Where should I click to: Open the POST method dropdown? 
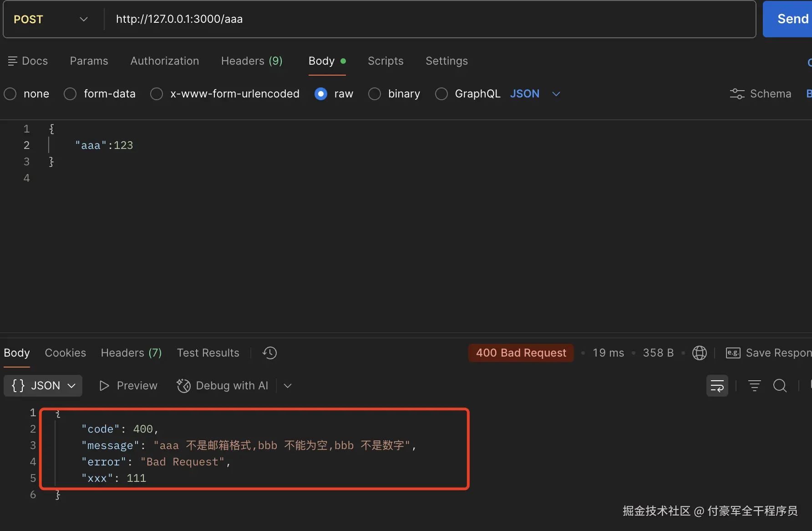click(51, 19)
